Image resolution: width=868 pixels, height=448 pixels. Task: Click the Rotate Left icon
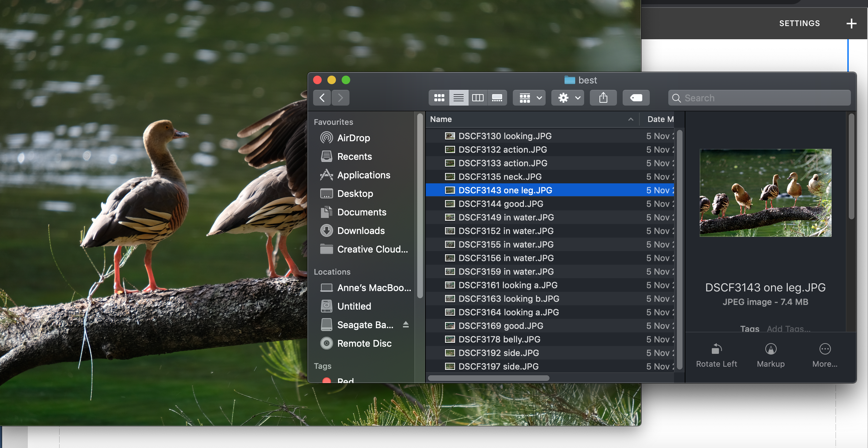716,349
